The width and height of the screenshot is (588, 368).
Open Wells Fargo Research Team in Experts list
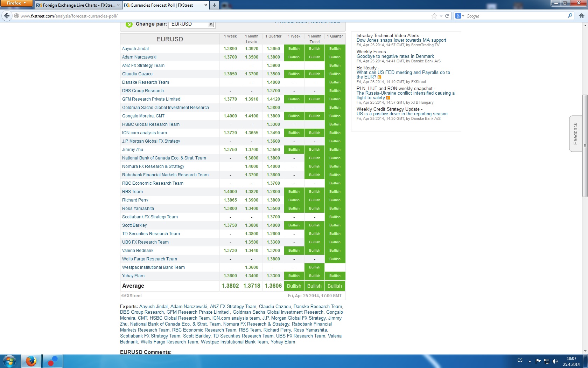[169, 342]
